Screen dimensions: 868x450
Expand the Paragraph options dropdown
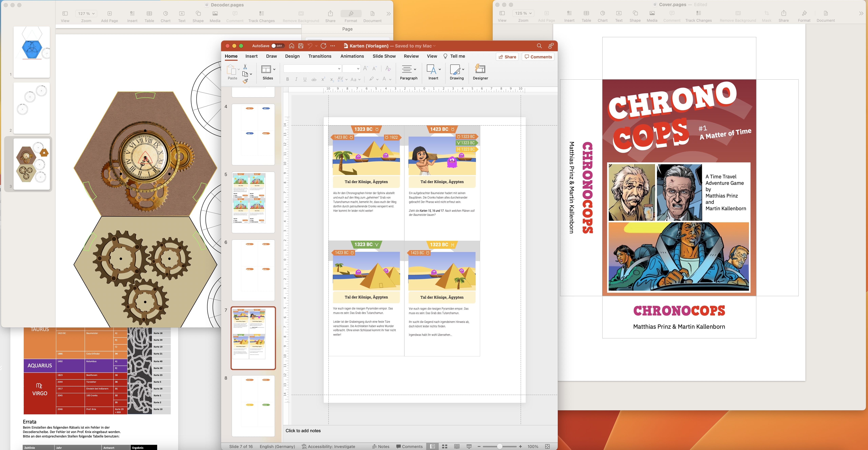(415, 69)
